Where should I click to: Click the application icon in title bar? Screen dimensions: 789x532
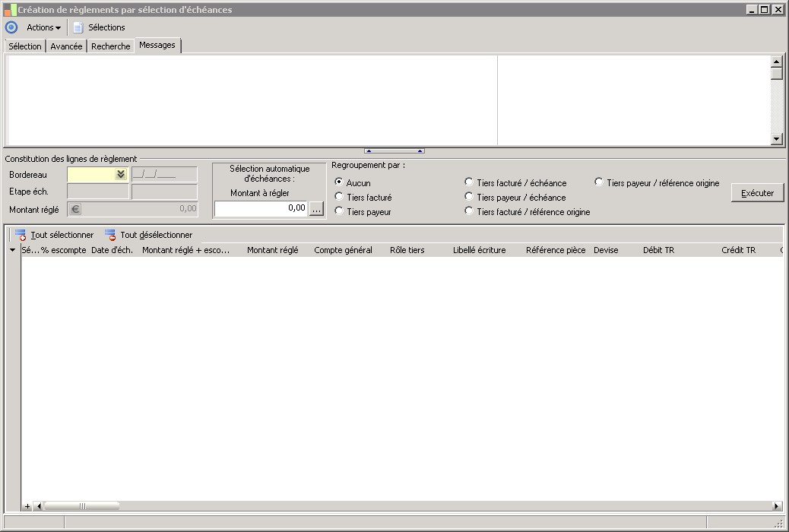pyautogui.click(x=10, y=10)
